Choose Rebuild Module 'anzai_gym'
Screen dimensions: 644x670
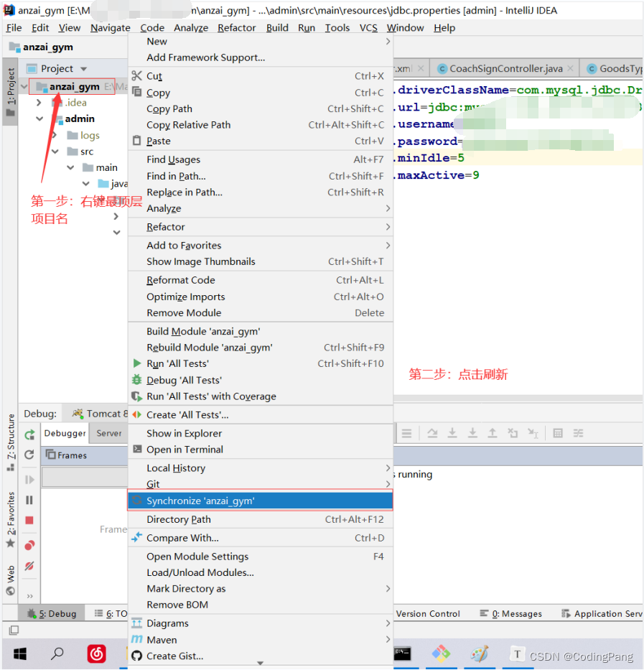(260, 348)
